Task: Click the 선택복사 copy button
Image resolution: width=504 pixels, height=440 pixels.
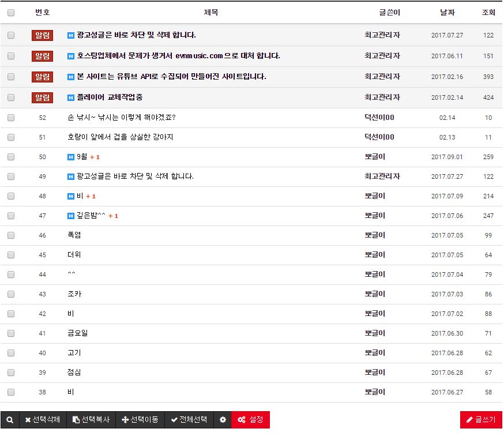Action: (91, 420)
